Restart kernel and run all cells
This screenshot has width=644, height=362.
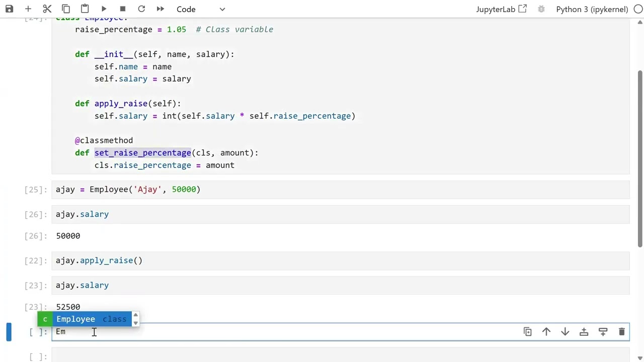point(160,9)
